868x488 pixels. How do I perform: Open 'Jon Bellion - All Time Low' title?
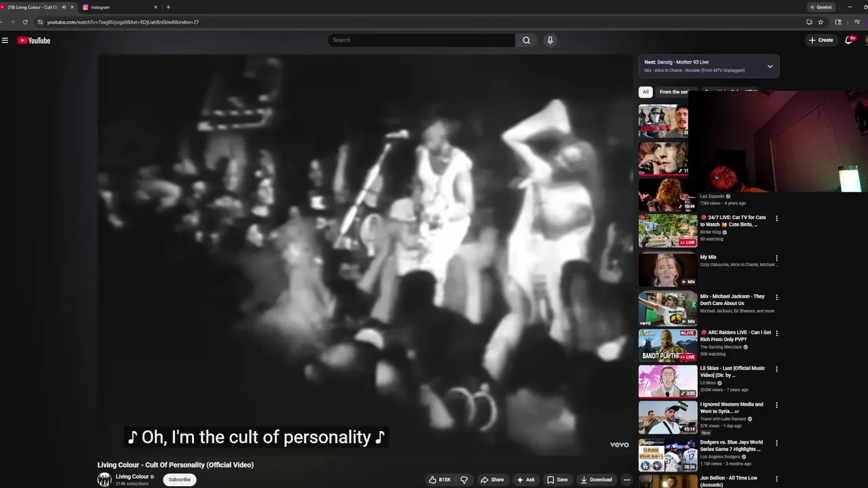click(x=729, y=481)
